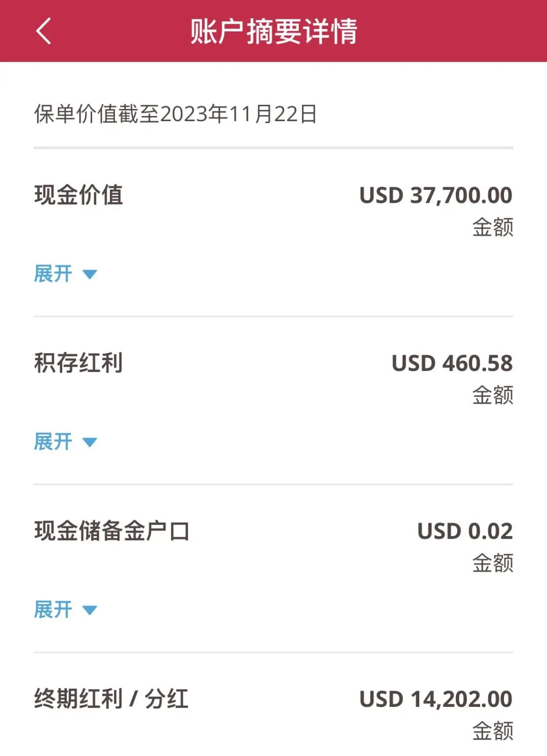Click blue triangle under 现金储备金户口
The image size is (547, 756).
point(90,610)
